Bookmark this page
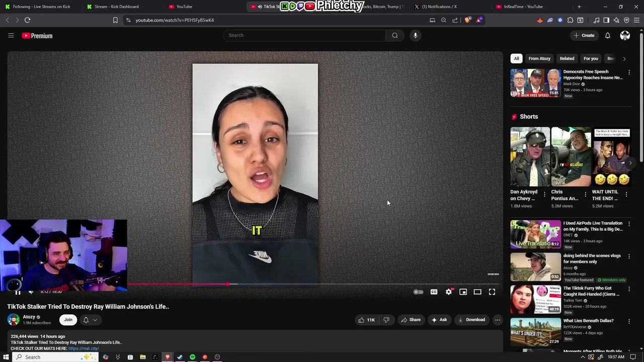This screenshot has height=362, width=644. tap(115, 20)
